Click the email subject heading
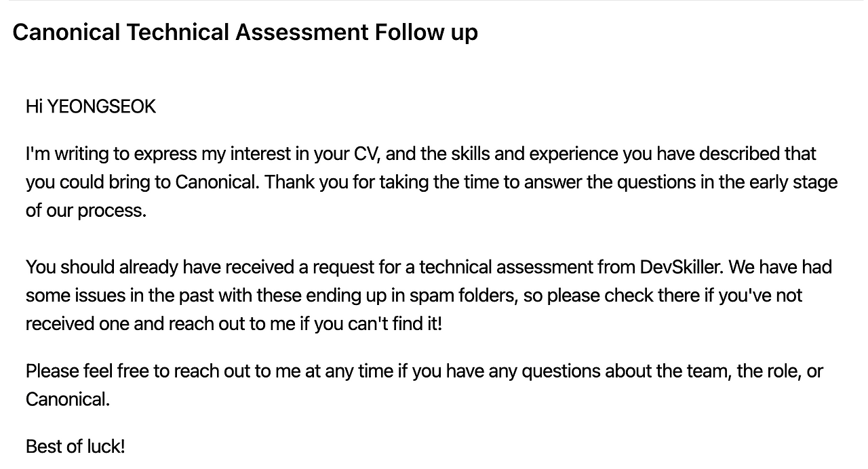 [x=245, y=32]
